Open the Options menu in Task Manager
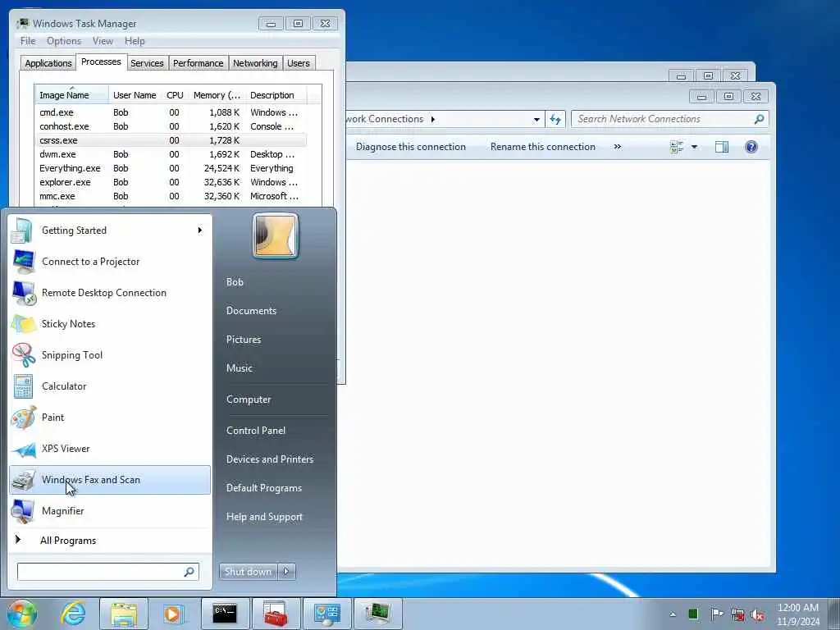Viewport: 840px width, 630px height. [64, 41]
